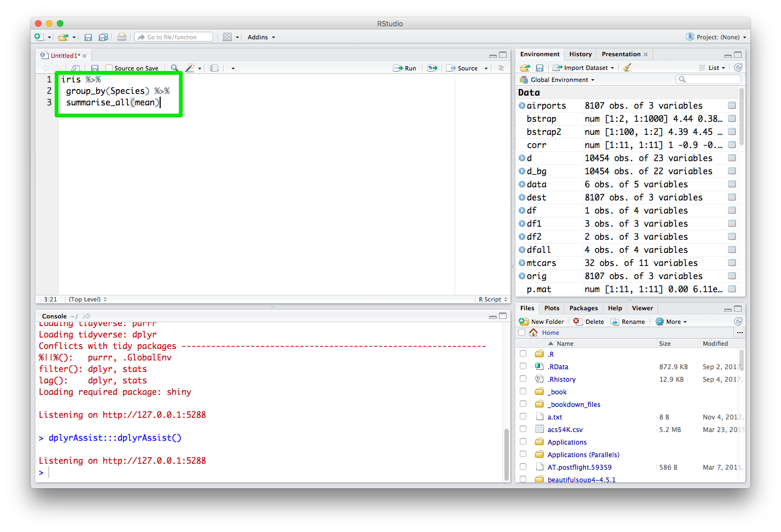Sort files by the Name column header
This screenshot has height=532, width=781.
click(x=565, y=344)
